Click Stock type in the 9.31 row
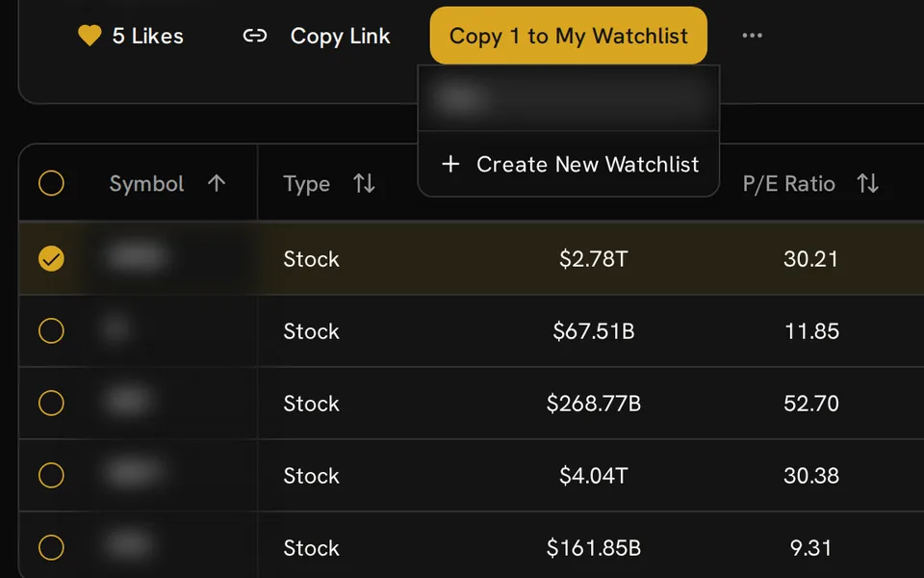Image resolution: width=924 pixels, height=578 pixels. (x=311, y=548)
